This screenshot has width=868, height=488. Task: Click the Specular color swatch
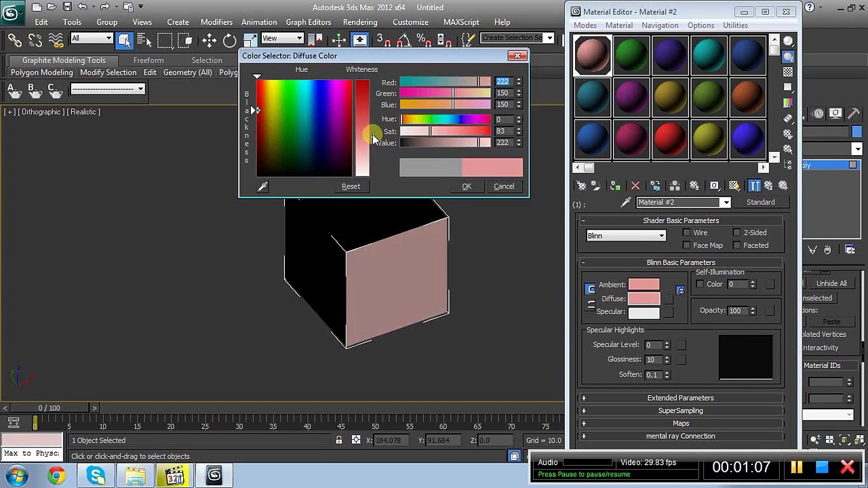point(644,312)
